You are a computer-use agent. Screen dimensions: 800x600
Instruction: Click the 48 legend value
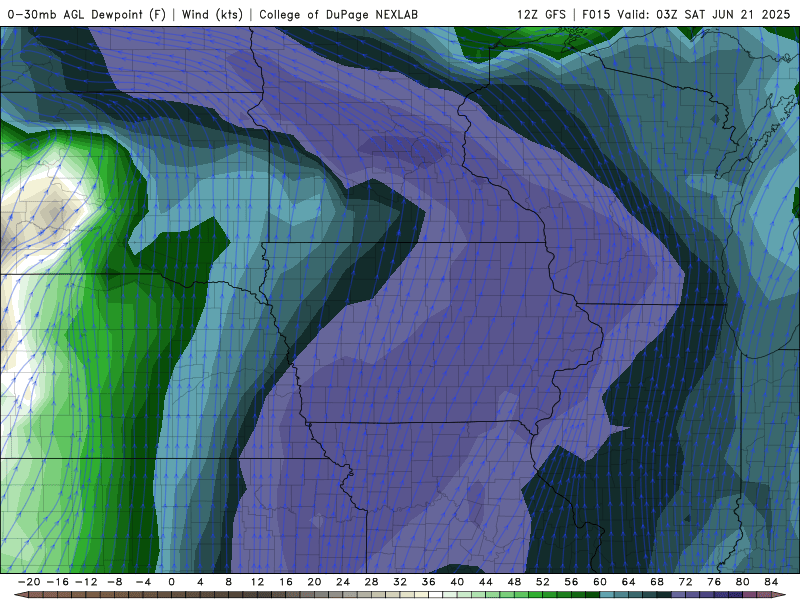pyautogui.click(x=514, y=582)
